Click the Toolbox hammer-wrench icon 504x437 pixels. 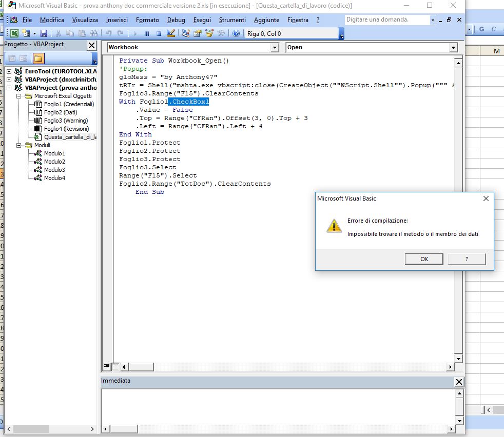221,33
